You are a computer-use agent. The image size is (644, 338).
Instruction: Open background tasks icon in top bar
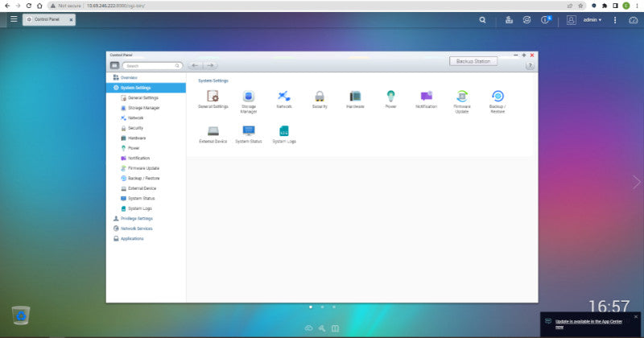point(509,19)
